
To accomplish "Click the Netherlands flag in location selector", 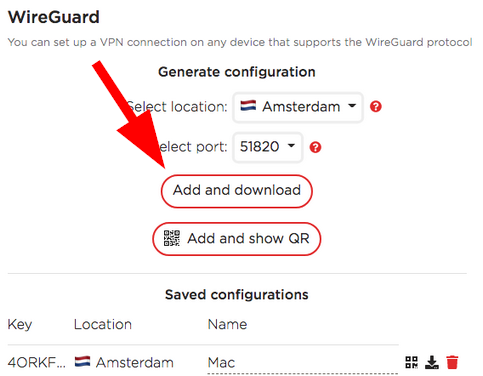I will point(248,106).
